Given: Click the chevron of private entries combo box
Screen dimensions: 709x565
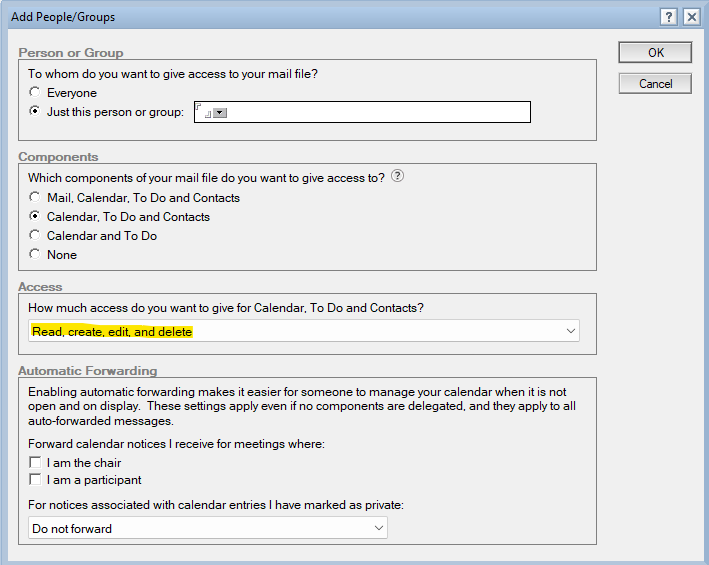Looking at the screenshot, I should 378,528.
